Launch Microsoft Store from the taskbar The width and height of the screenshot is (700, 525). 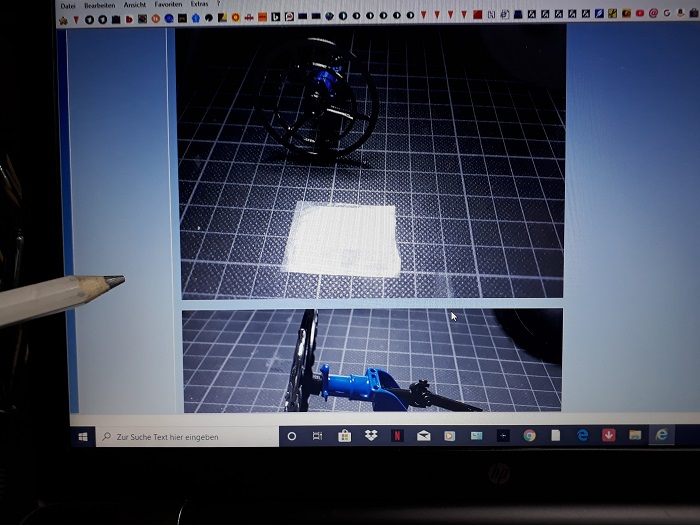(x=344, y=436)
